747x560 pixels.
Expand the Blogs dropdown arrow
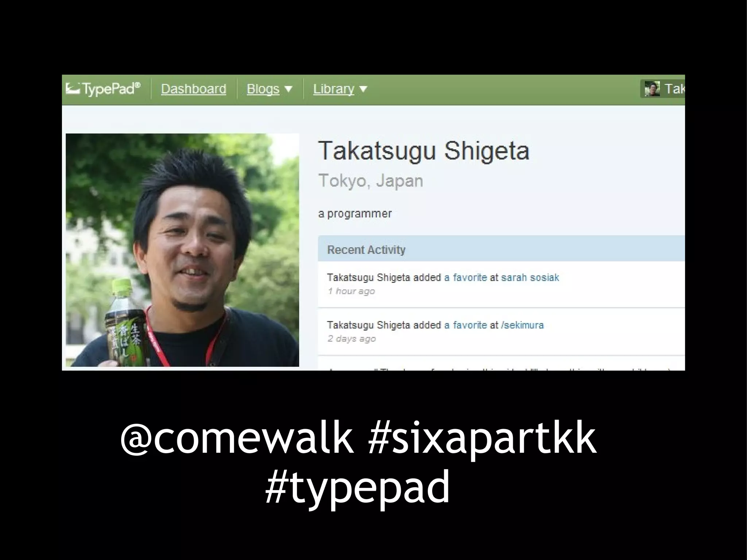[x=289, y=89]
